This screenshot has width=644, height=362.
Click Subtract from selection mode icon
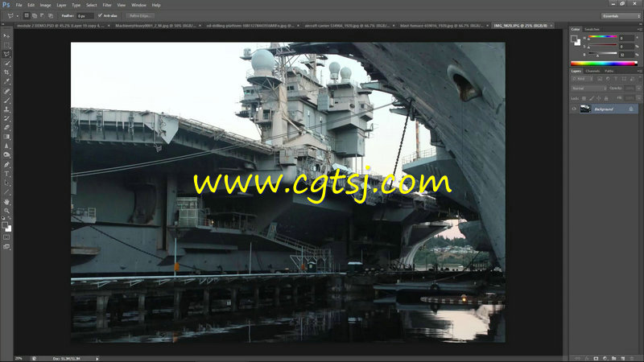click(43, 15)
